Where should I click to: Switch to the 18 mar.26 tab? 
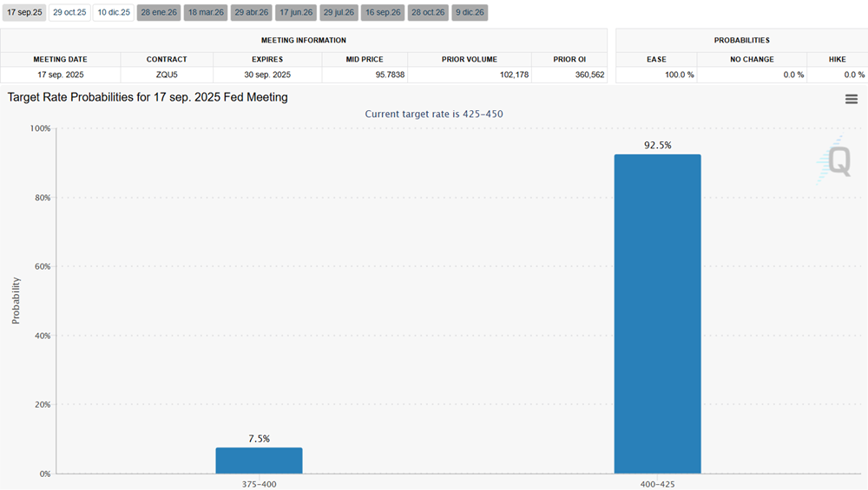pyautogui.click(x=205, y=13)
